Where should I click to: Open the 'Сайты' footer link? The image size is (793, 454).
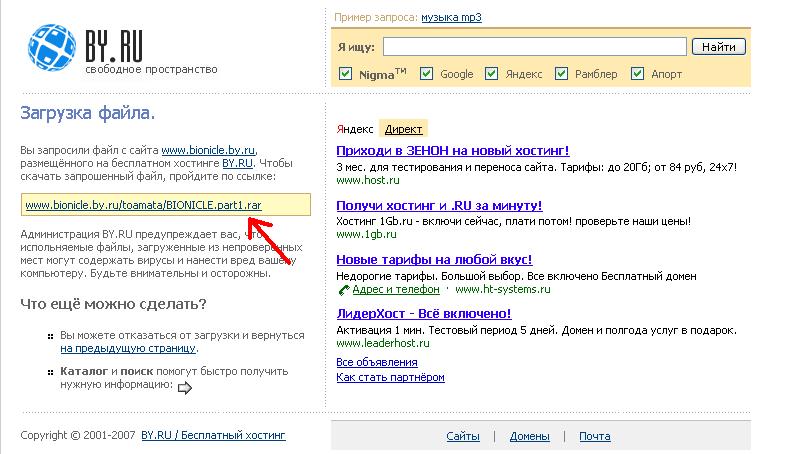[463, 436]
